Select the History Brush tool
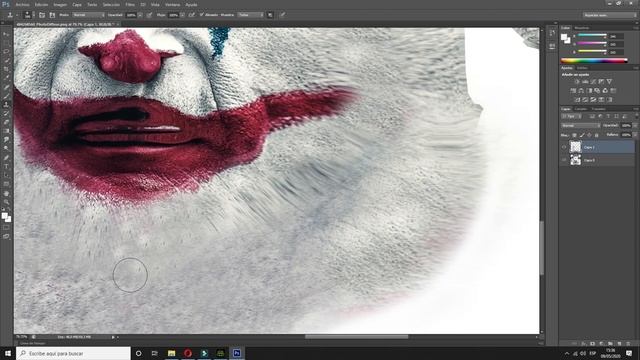 click(6, 113)
